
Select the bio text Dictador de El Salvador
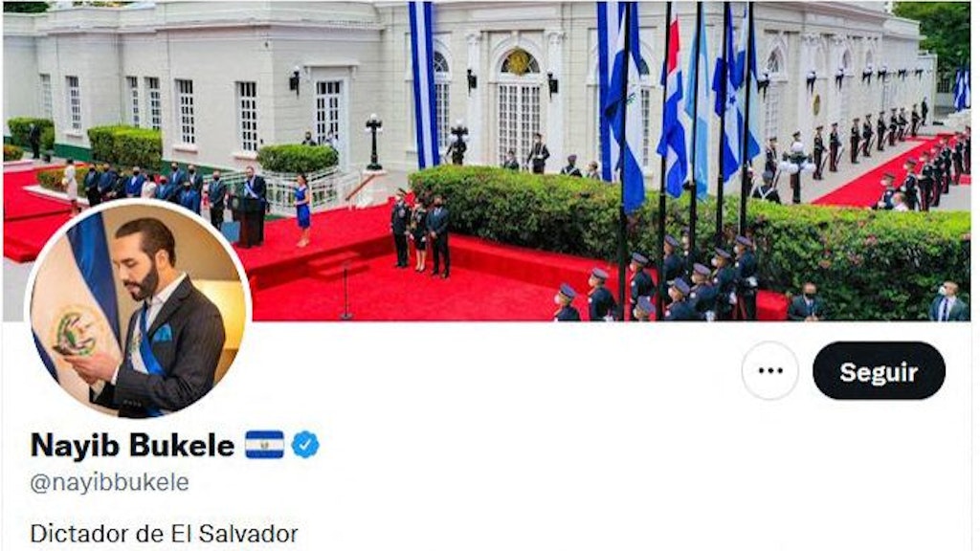164,534
